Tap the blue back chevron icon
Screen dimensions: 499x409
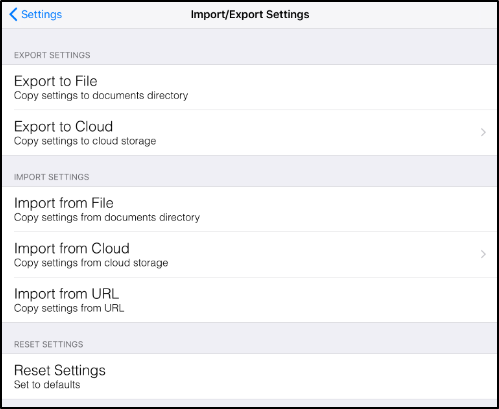pyautogui.click(x=13, y=14)
